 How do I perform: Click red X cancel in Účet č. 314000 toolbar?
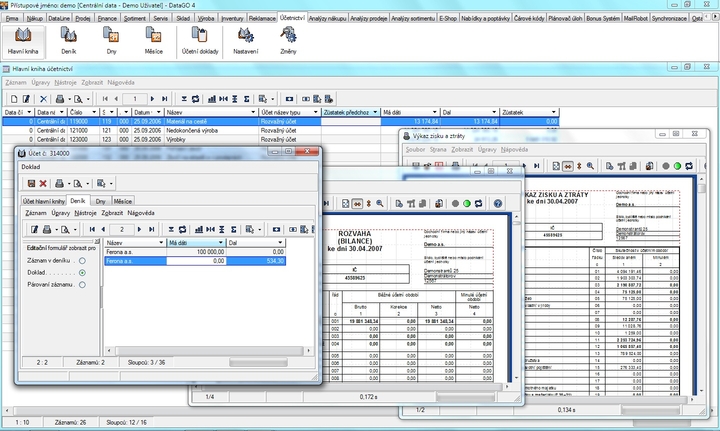(x=43, y=184)
